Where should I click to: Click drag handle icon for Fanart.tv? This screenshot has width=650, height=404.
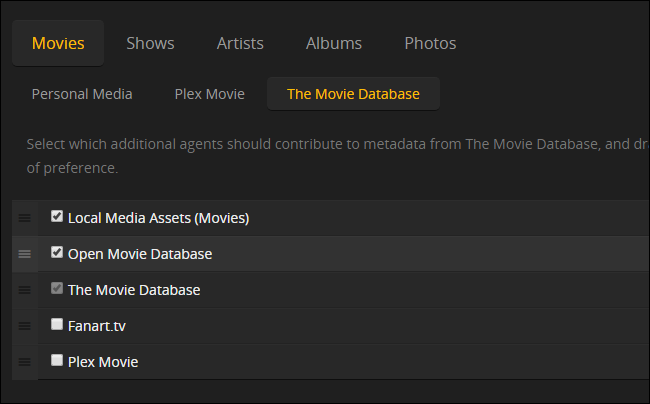(x=25, y=326)
